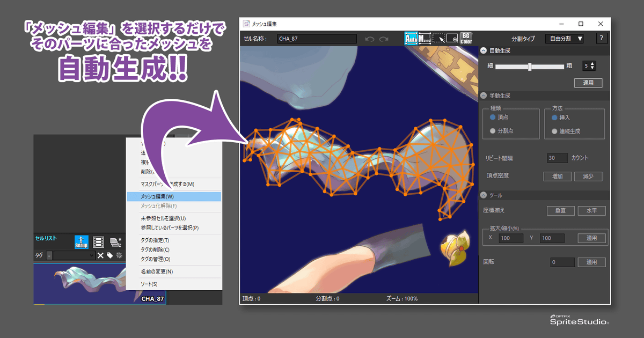Select the Auto mesh generation mode icon

tap(411, 38)
